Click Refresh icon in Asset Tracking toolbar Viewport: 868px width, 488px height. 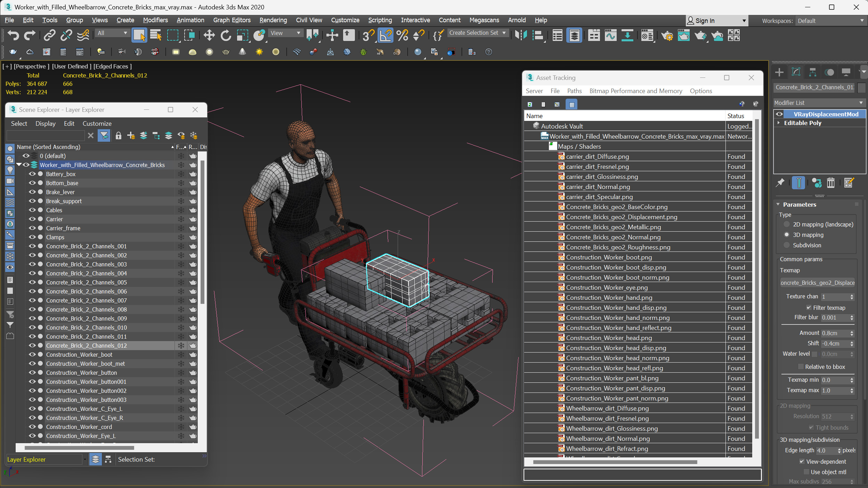[530, 104]
